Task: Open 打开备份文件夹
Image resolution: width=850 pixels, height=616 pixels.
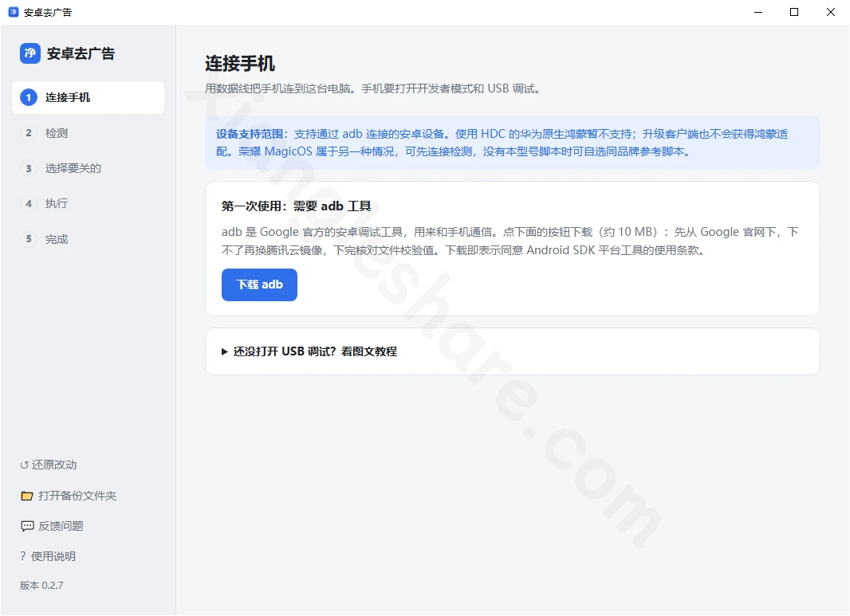Action: tap(69, 496)
